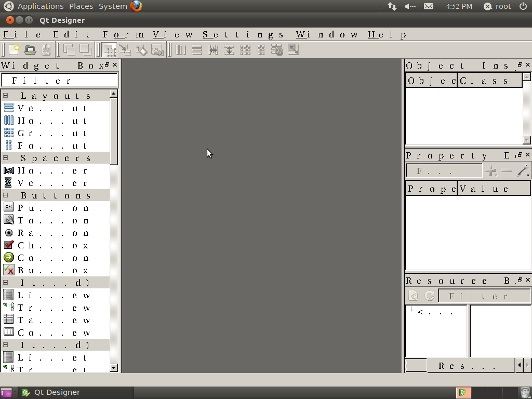
Task: Click the Edit Buddies toolbar icon
Action: click(141, 50)
